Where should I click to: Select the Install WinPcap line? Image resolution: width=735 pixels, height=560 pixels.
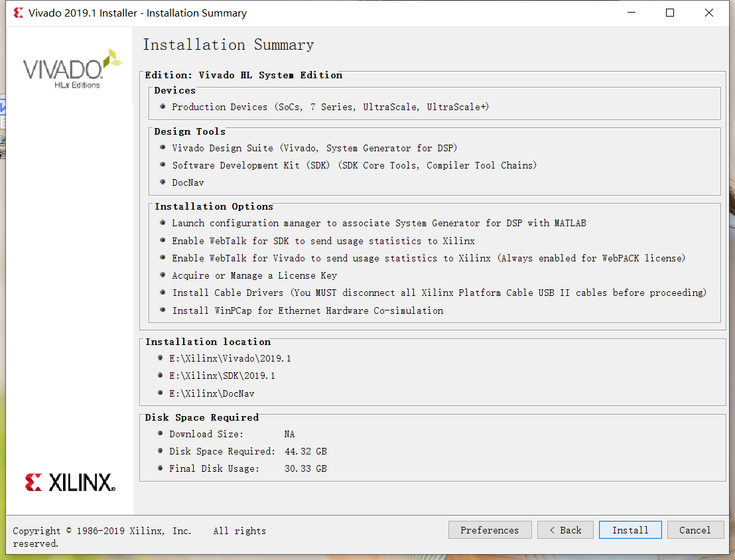[308, 311]
